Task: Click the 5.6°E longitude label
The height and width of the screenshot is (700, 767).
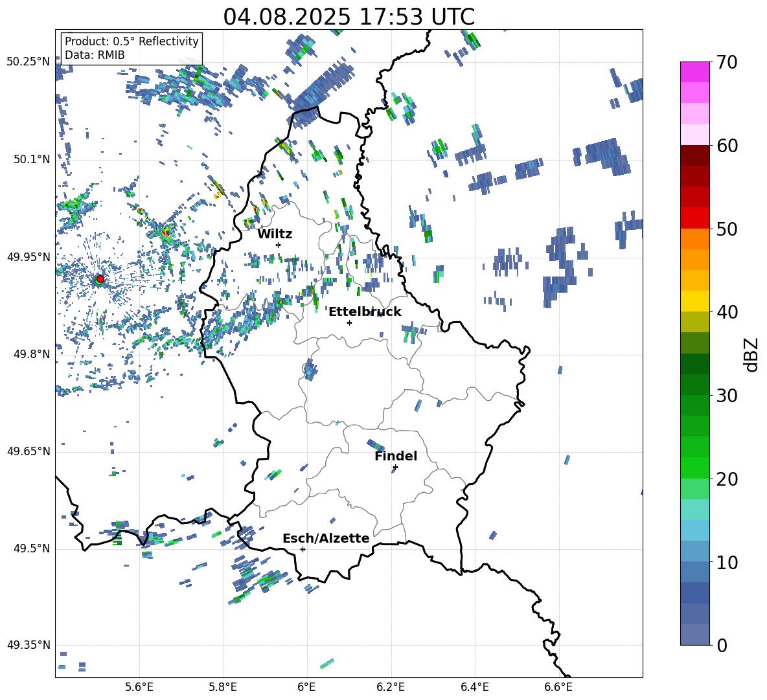Action: coord(139,687)
